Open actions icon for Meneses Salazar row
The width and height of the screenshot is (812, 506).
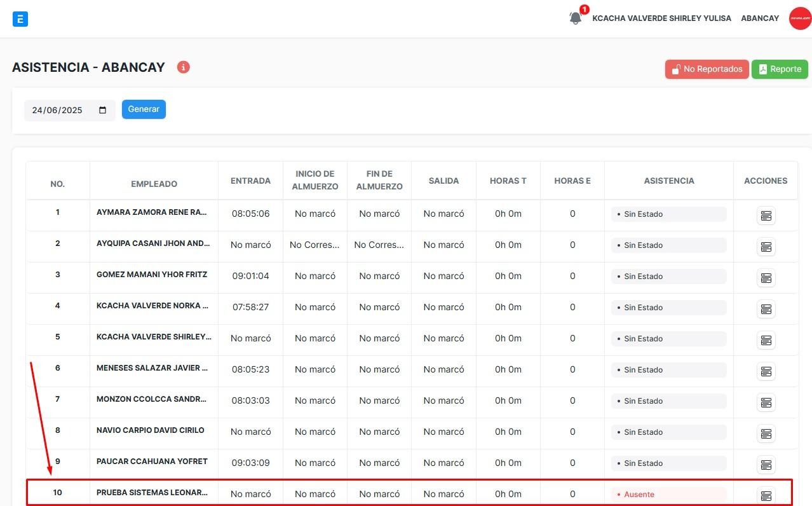(766, 372)
